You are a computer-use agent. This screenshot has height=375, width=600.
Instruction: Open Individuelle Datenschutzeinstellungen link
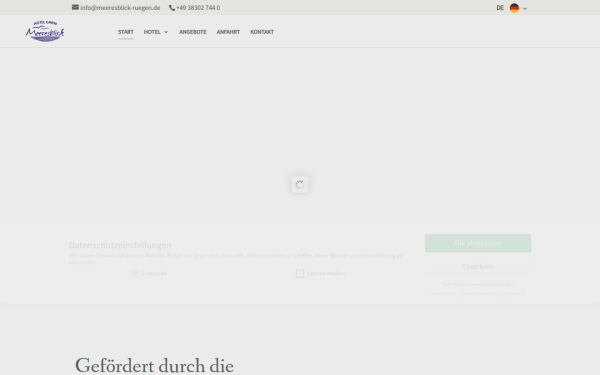click(x=478, y=284)
